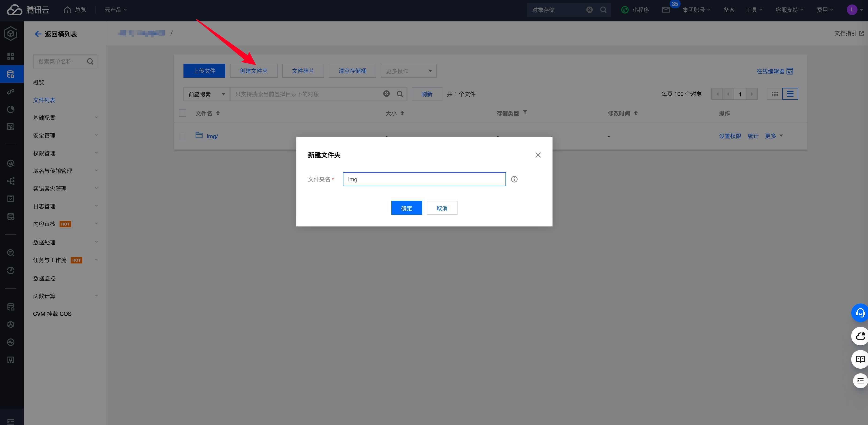Open the 前缀搜索 search type dropdown

pos(206,94)
